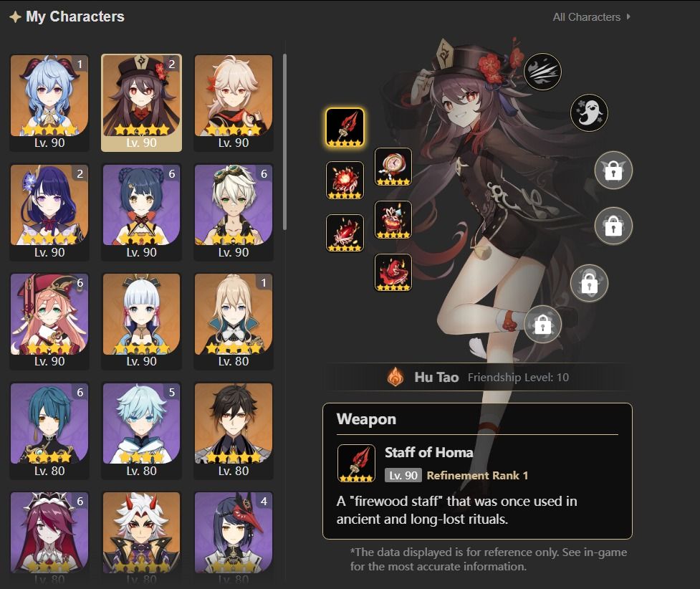The width and height of the screenshot is (700, 589).
Task: Open the flower artifact icon
Action: pyautogui.click(x=345, y=180)
